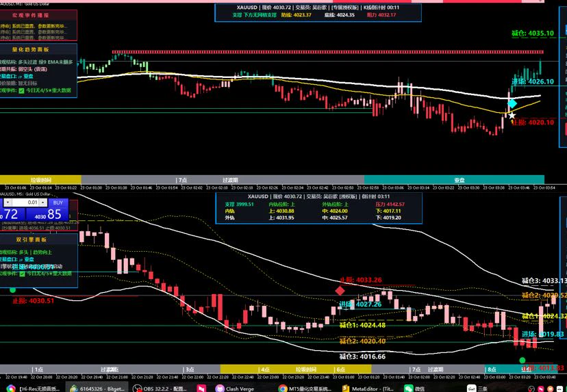This screenshot has height=392, width=567.
Task: Click the 减仓2: 4020.40 label
Action: coord(362,341)
